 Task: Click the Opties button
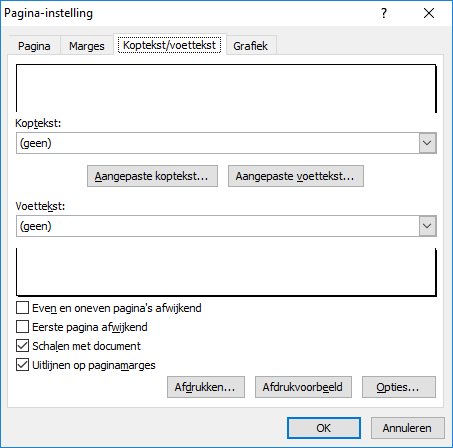399,387
